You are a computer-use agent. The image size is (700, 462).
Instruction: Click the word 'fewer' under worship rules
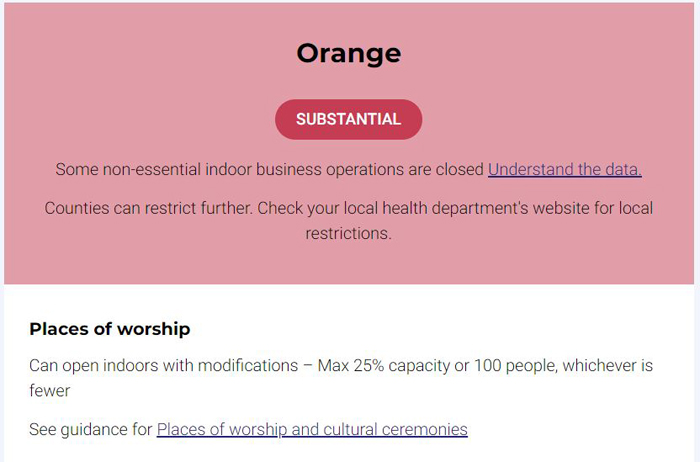click(50, 391)
